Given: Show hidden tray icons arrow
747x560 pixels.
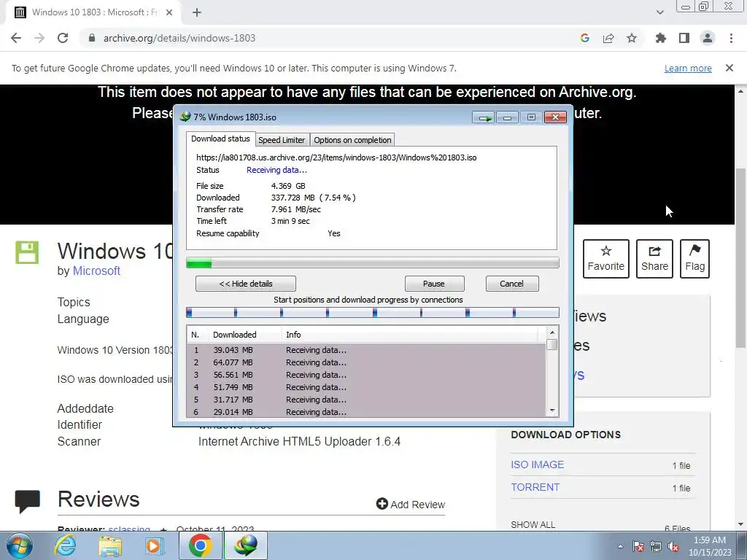Looking at the screenshot, I should pos(620,546).
